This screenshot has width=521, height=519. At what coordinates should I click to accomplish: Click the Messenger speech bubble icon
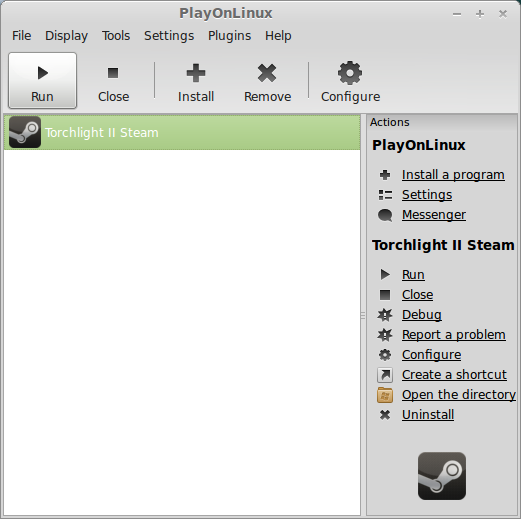[385, 215]
